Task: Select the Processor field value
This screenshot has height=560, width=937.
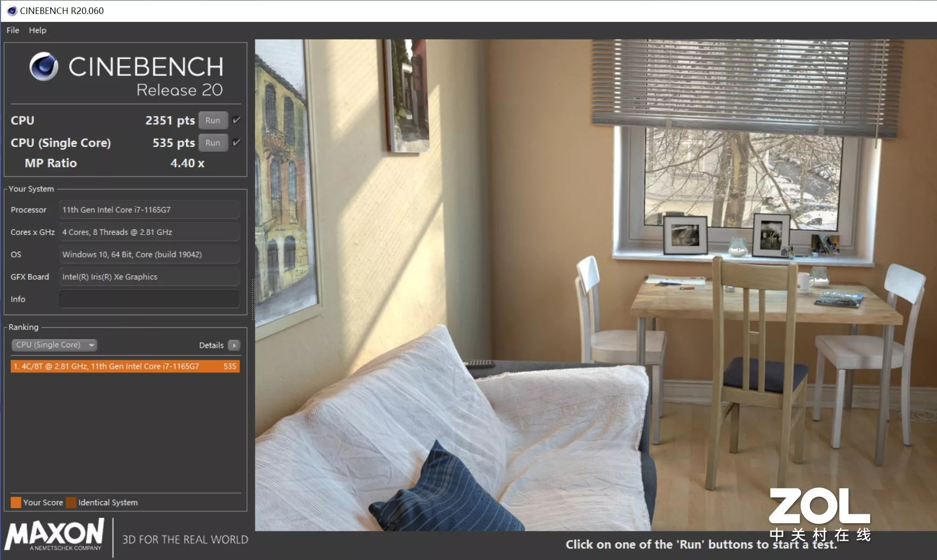Action: pos(149,209)
